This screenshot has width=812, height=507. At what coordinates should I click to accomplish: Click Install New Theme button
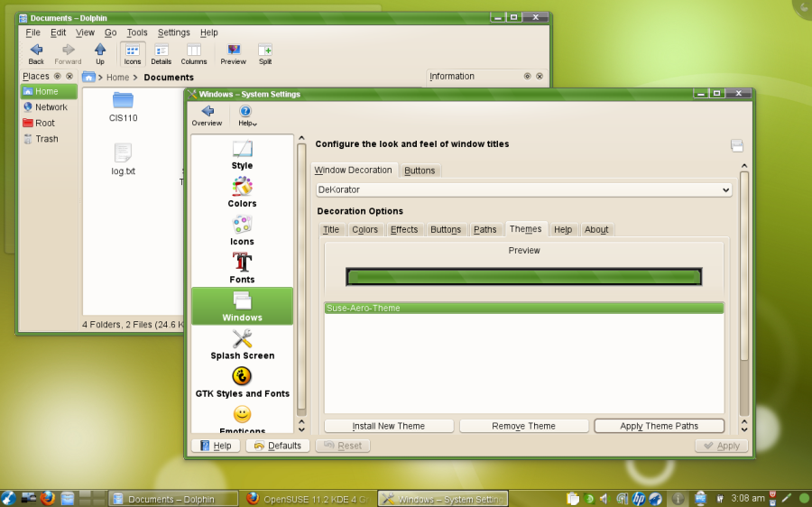click(389, 426)
